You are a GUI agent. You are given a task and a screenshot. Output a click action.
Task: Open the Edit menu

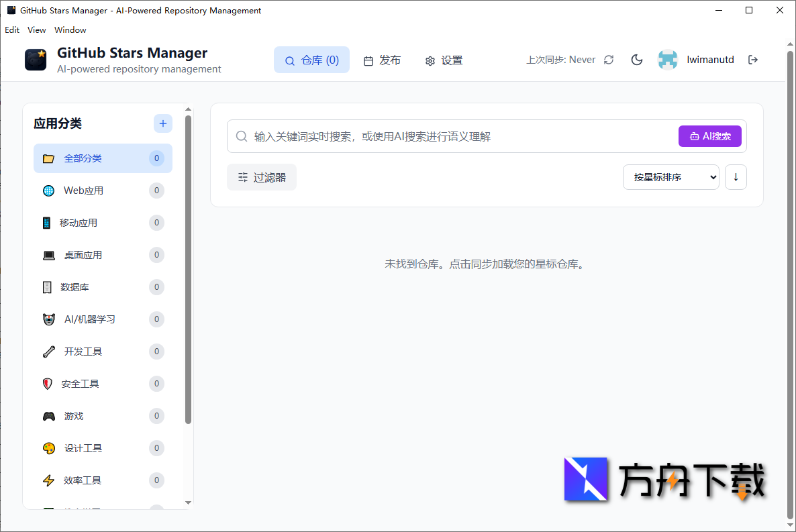point(11,30)
